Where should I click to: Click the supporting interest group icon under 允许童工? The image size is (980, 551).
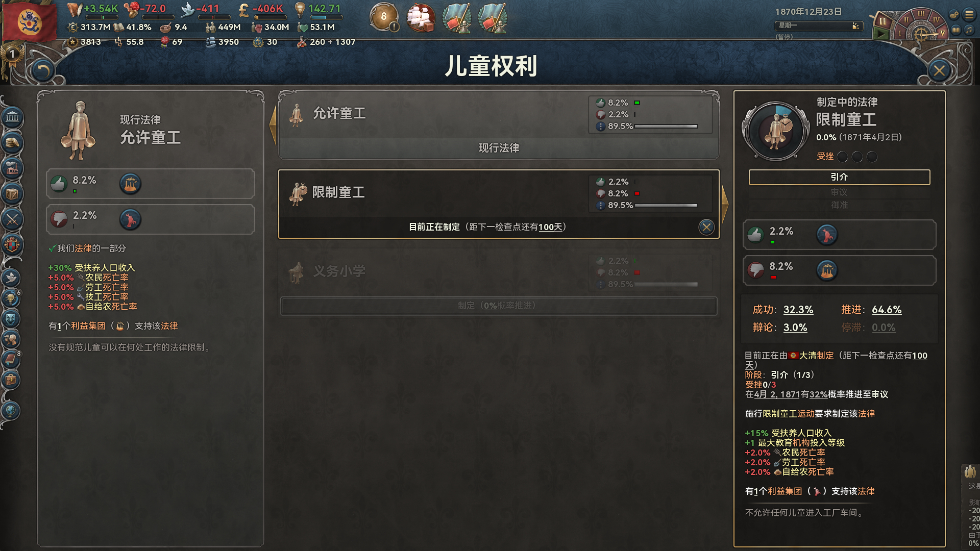pos(130,184)
